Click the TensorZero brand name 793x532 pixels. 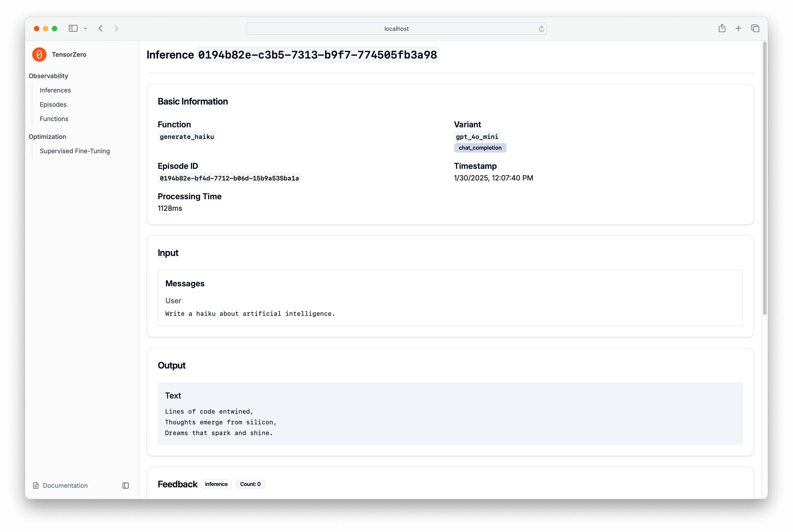[x=69, y=55]
